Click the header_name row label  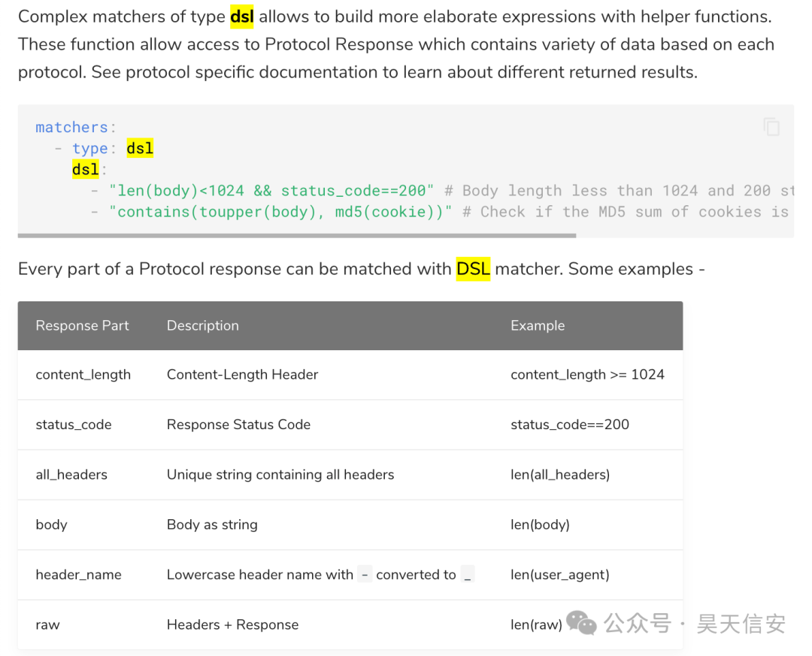tap(78, 575)
